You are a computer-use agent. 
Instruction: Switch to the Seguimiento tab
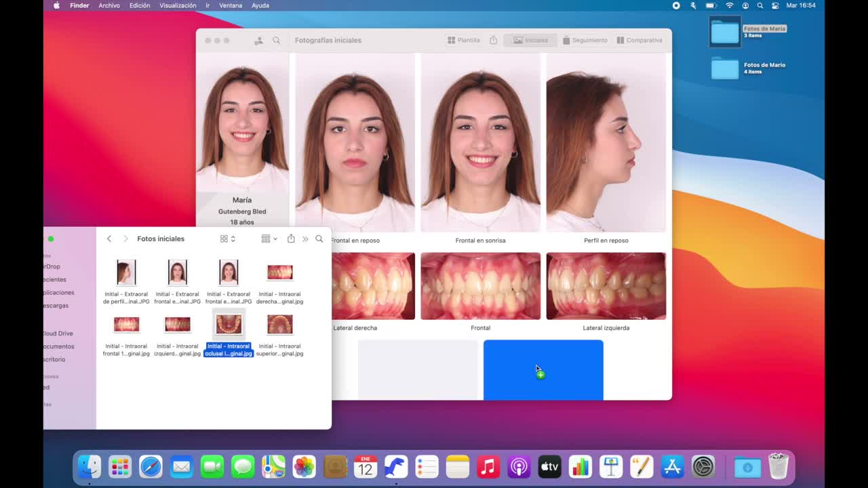[x=585, y=40]
